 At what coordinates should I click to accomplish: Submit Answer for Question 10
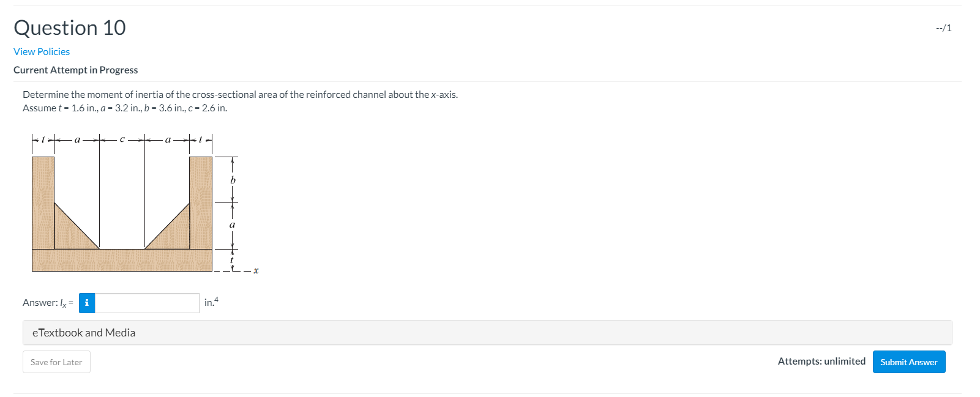(x=908, y=362)
